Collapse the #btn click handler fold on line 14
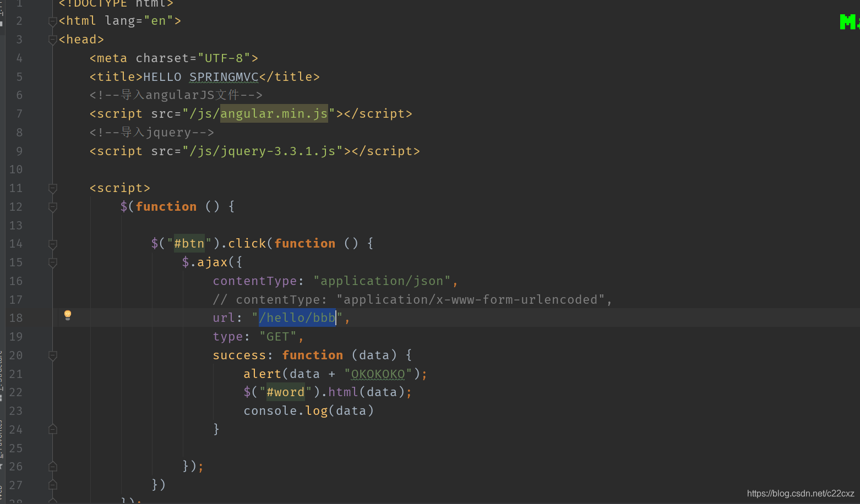The image size is (860, 504). (x=53, y=244)
